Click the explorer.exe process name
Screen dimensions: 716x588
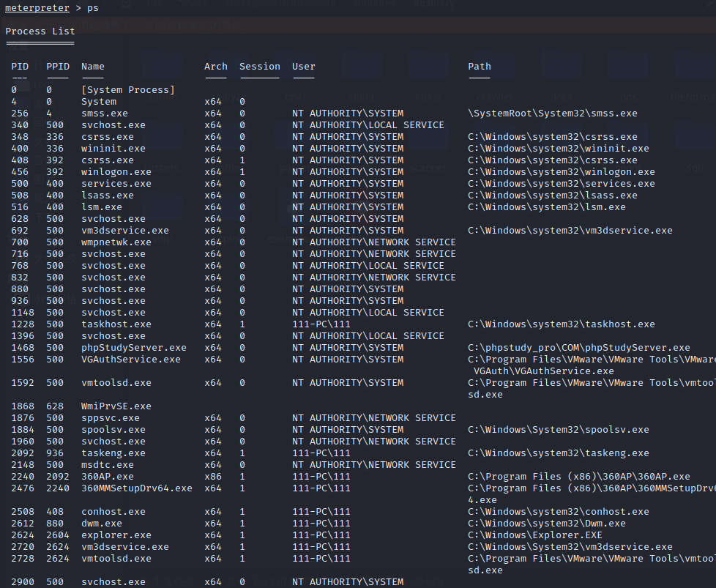point(116,535)
